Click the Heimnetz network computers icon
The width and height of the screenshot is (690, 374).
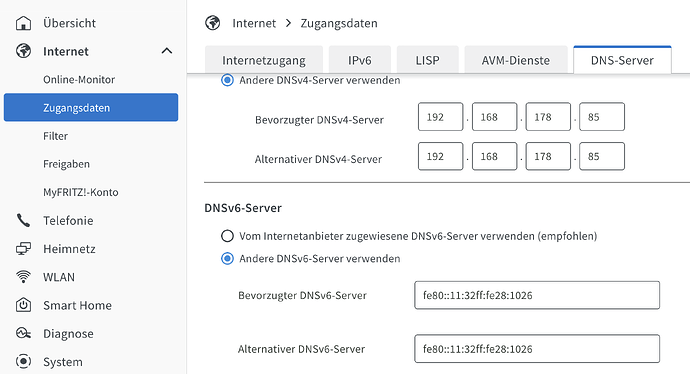click(23, 249)
